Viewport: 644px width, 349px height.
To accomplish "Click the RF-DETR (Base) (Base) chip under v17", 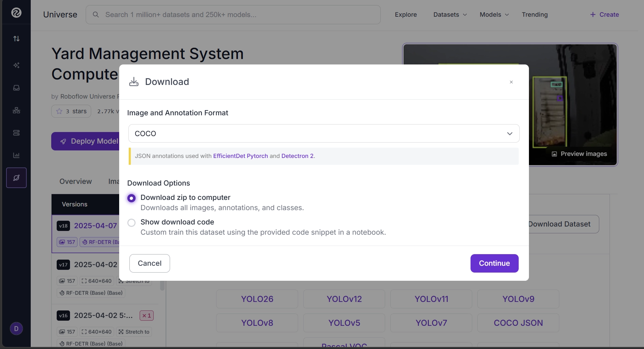I will coord(91,293).
